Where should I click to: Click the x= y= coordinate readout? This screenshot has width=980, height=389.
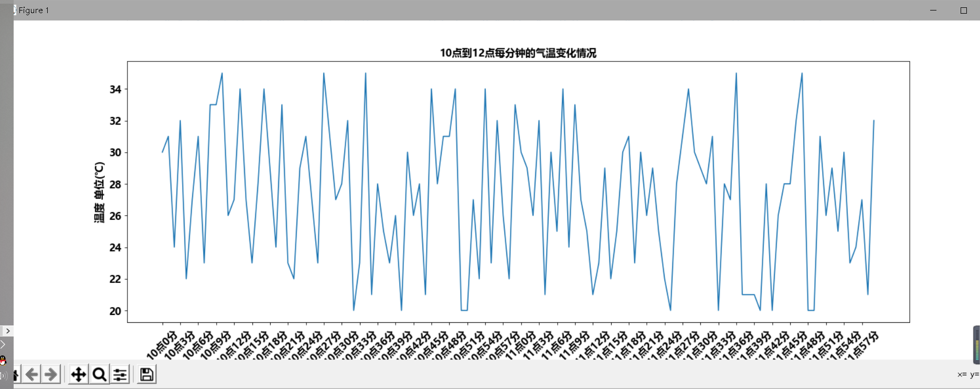(x=968, y=374)
